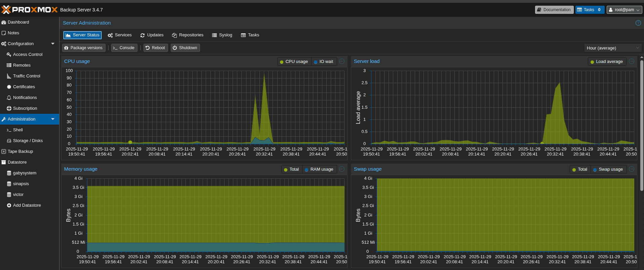Click the vertical scrollbar on right

(x=642, y=126)
